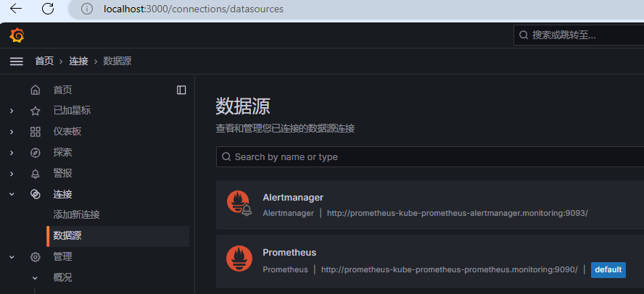Open the Alertmanager data source
The image size is (644, 294).
(293, 197)
